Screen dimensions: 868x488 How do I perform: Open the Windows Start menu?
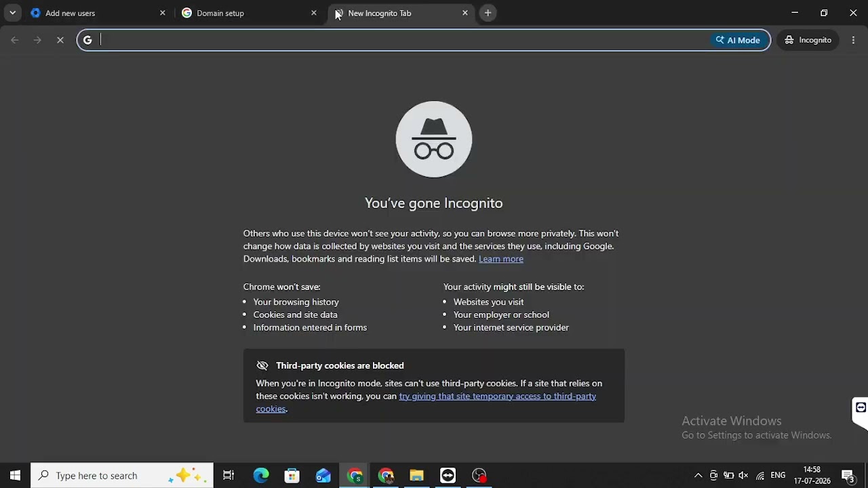tap(15, 476)
